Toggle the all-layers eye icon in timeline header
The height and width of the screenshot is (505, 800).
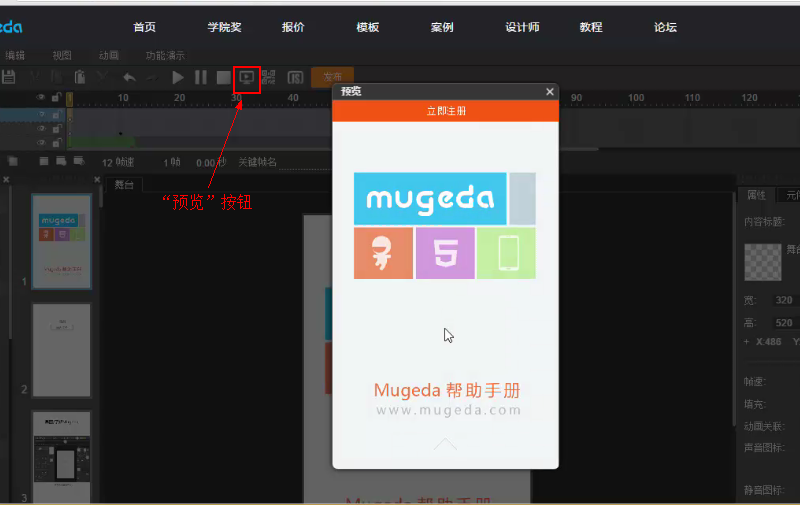(x=40, y=97)
